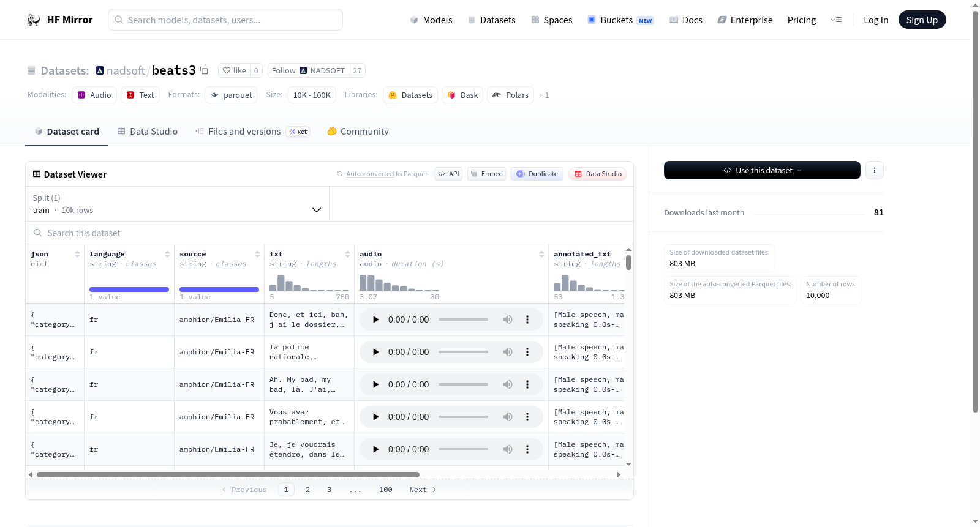980x527 pixels.
Task: Seek audio progress bar in 'Donc, et ici' row
Action: click(463, 320)
